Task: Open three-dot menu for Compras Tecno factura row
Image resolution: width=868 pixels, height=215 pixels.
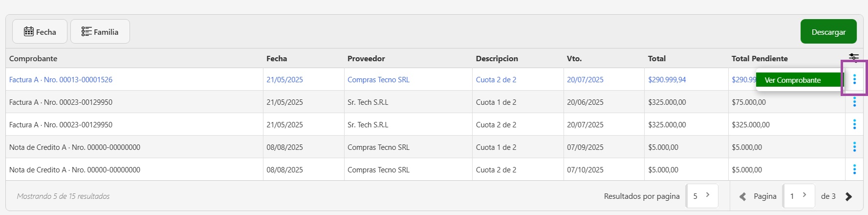Action: (x=854, y=79)
